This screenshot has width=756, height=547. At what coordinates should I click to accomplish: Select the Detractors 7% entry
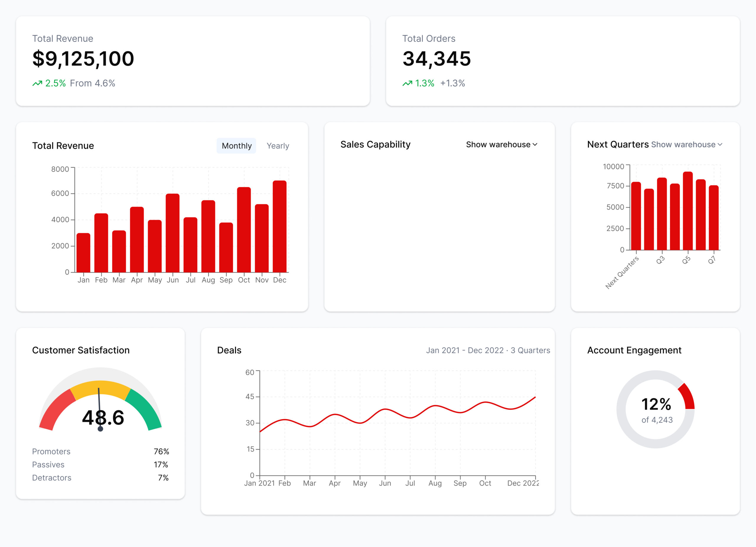click(100, 478)
